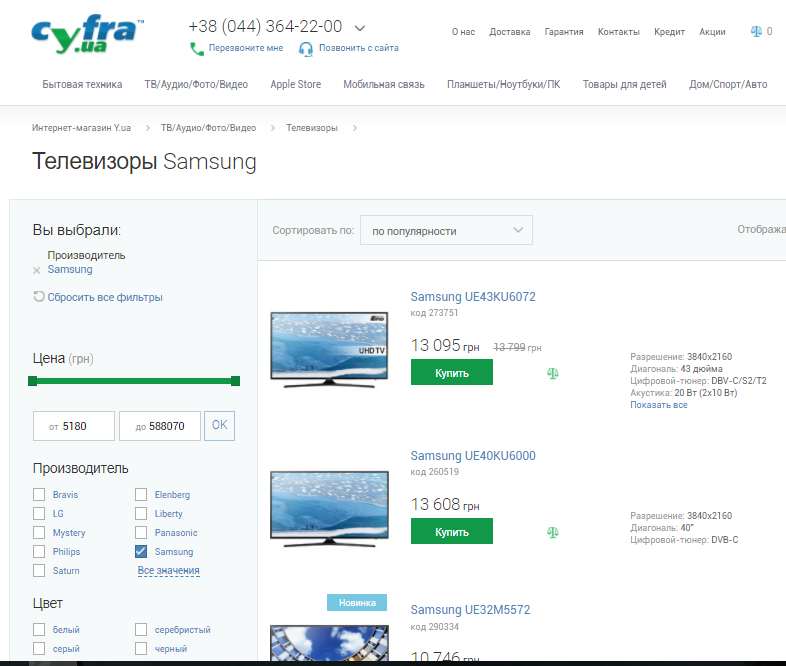786x666 pixels.
Task: Click Показать все specs link
Action: tap(659, 405)
